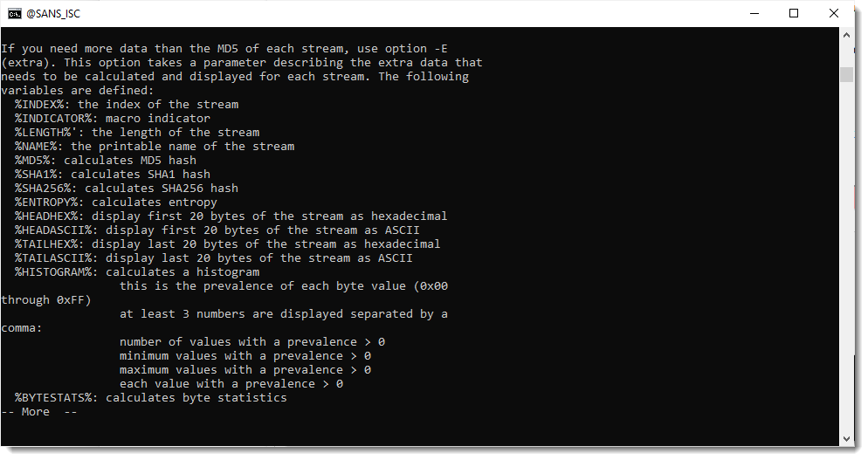Viewport: 868px width, 460px height.
Task: Click the %BYTESTATS% variable text
Action: tap(56, 398)
